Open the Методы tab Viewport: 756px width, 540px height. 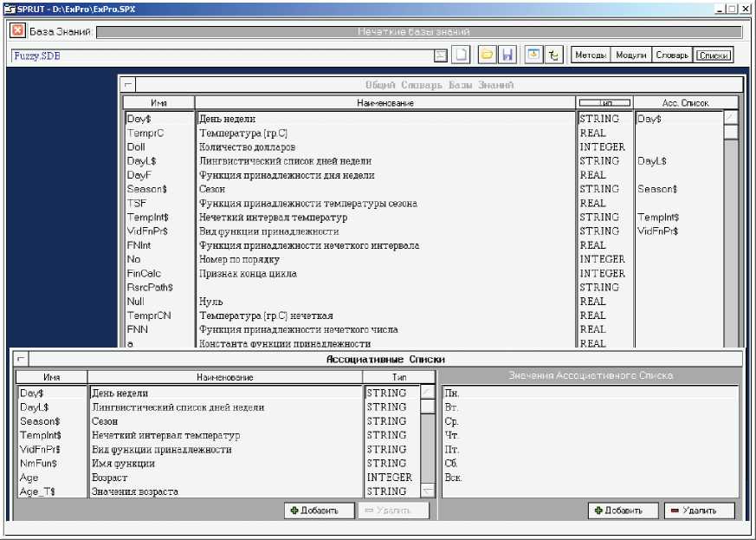click(590, 55)
